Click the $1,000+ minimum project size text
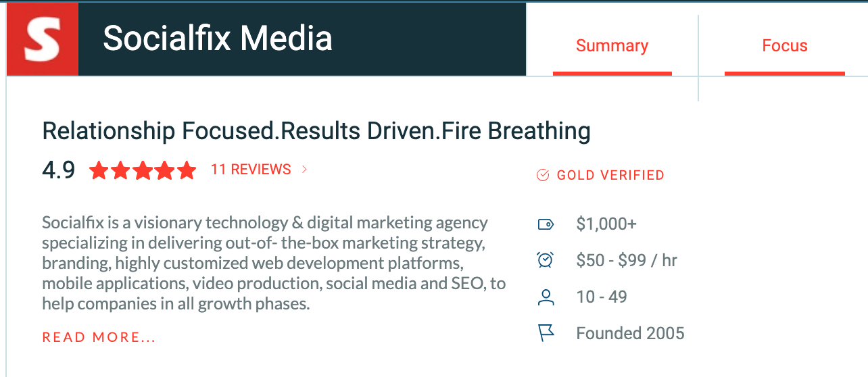This screenshot has height=377, width=868. pyautogui.click(x=606, y=224)
